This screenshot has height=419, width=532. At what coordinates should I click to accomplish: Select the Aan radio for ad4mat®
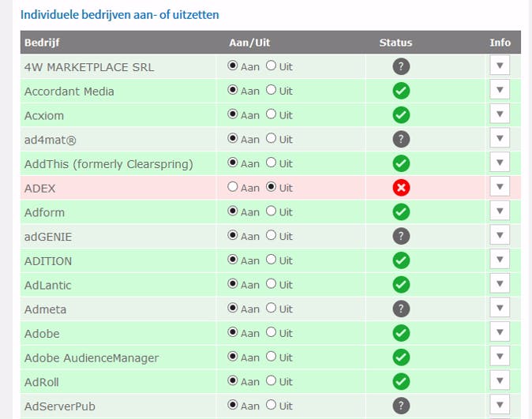pyautogui.click(x=232, y=138)
